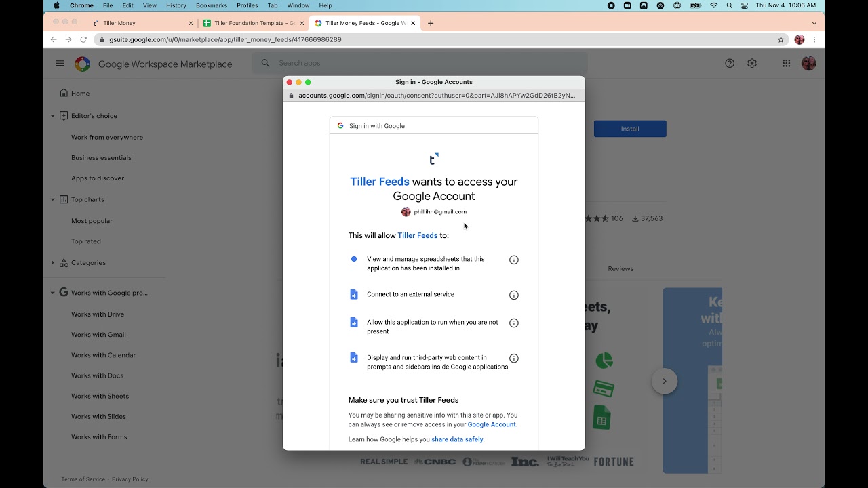
Task: Open the Chrome three-dot menu
Action: 814,40
